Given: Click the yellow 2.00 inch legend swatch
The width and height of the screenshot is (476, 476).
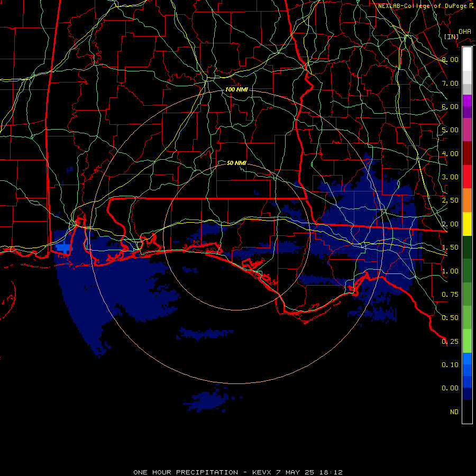Looking at the screenshot, I should pos(467,224).
